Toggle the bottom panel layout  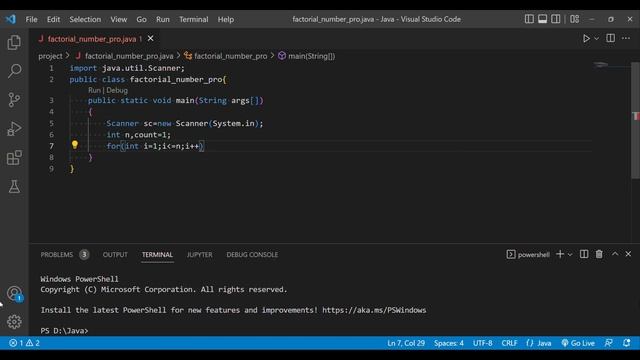click(x=542, y=19)
